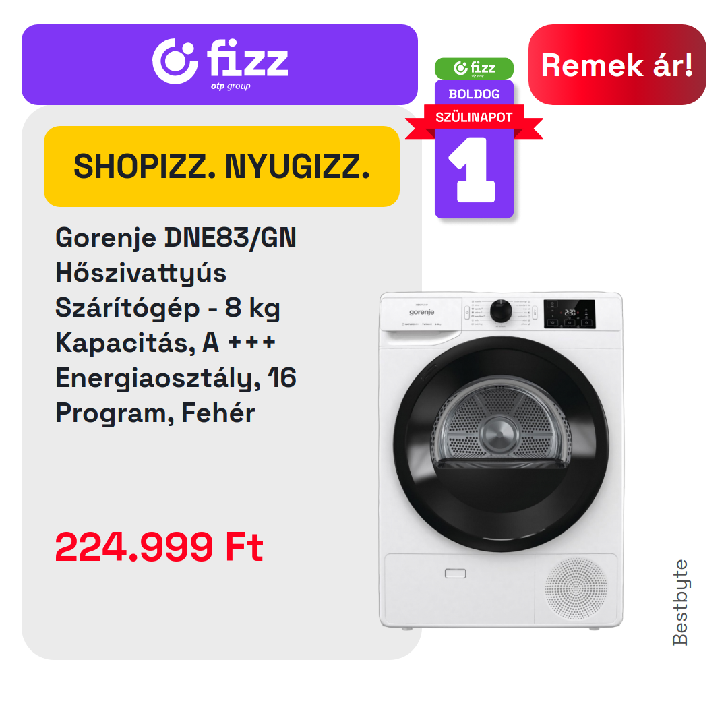Click the SHOPIZZ. NYUGIZZ. yellow banner

point(222,166)
